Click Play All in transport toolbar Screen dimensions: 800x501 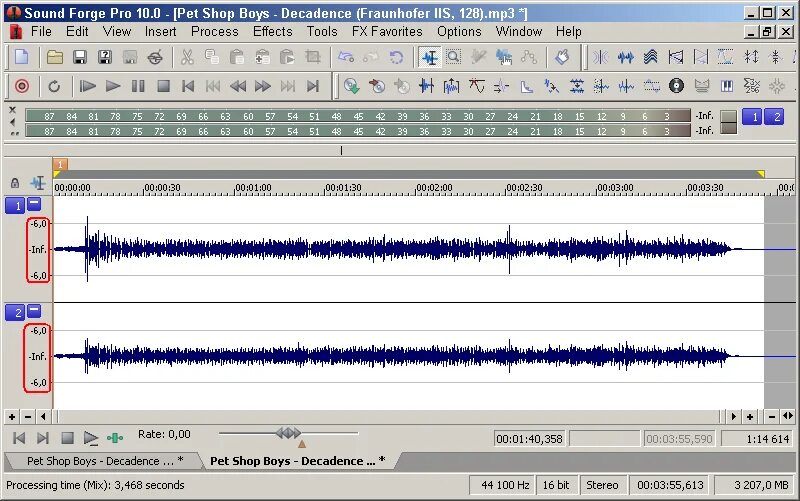pos(88,86)
